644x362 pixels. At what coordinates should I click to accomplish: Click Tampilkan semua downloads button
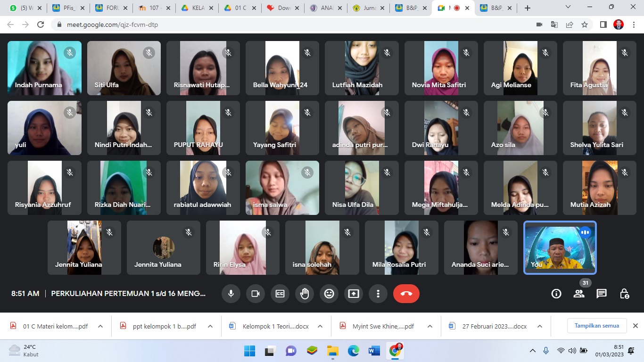click(596, 326)
